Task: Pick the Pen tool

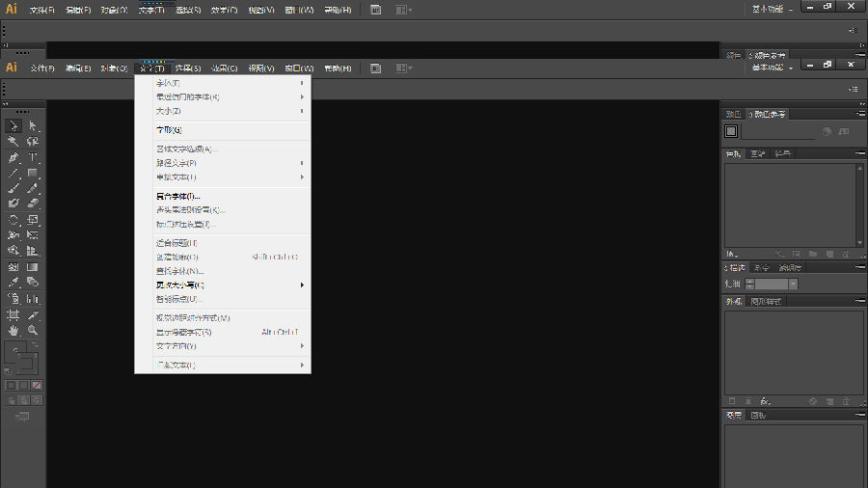Action: [x=14, y=157]
